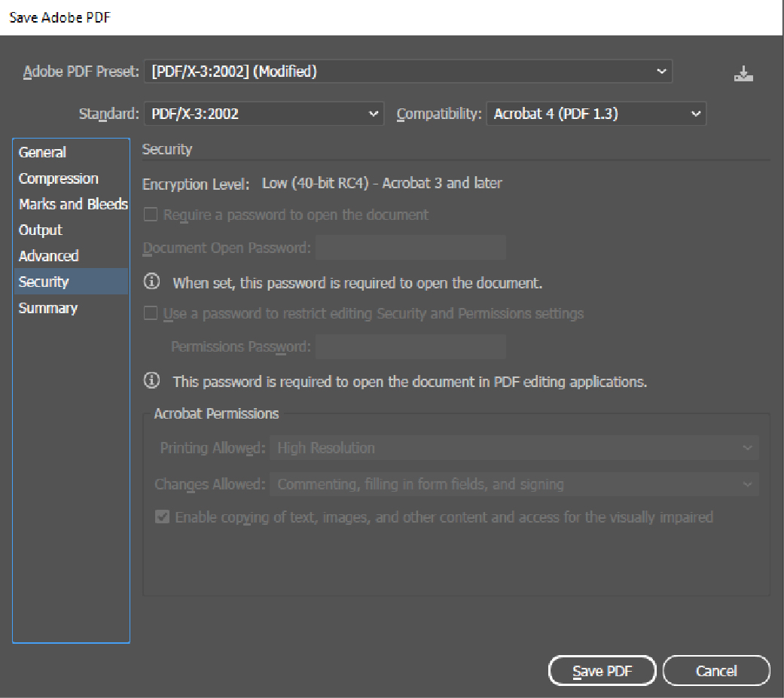Expand the Standard PDF/X-3:2002 dropdown
The image size is (784, 698).
tap(263, 114)
